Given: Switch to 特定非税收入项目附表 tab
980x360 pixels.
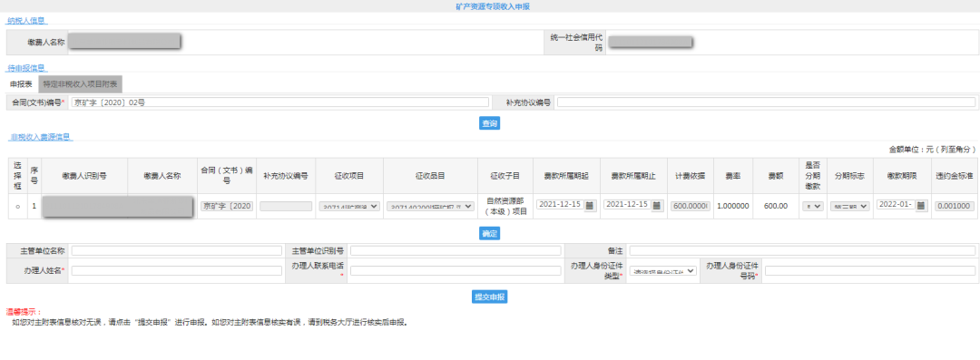Looking at the screenshot, I should tap(80, 84).
